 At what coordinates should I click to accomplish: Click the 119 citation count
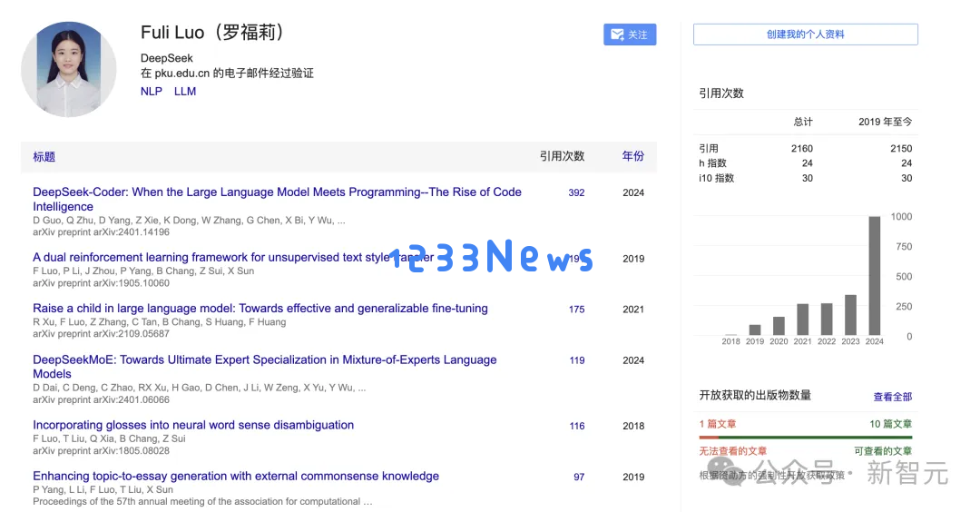(x=577, y=360)
